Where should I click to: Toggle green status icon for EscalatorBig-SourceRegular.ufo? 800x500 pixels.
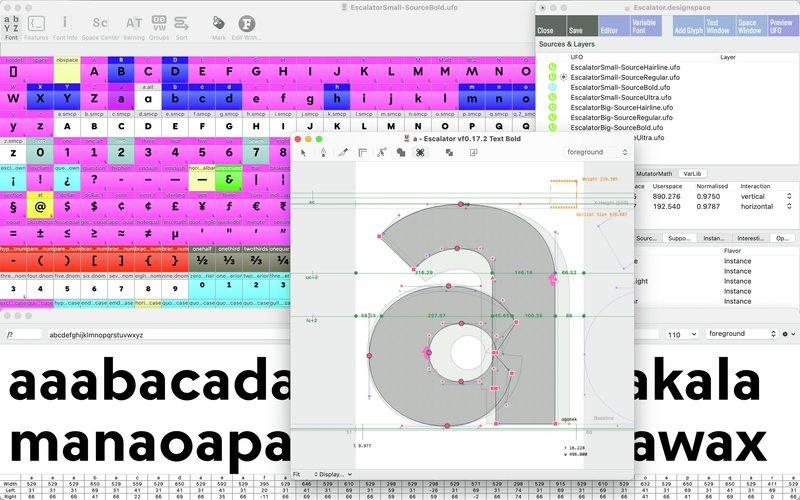click(x=550, y=118)
